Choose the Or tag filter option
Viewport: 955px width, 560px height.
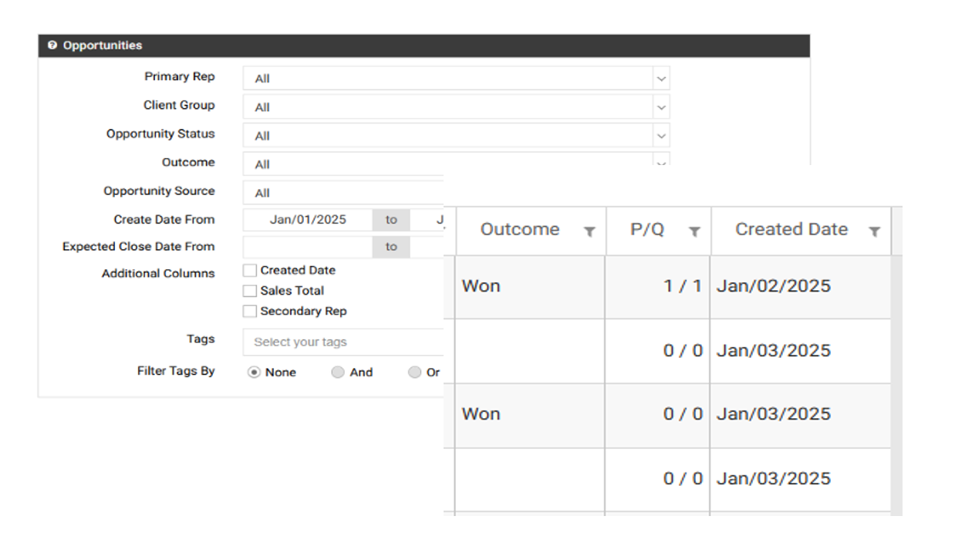415,373
